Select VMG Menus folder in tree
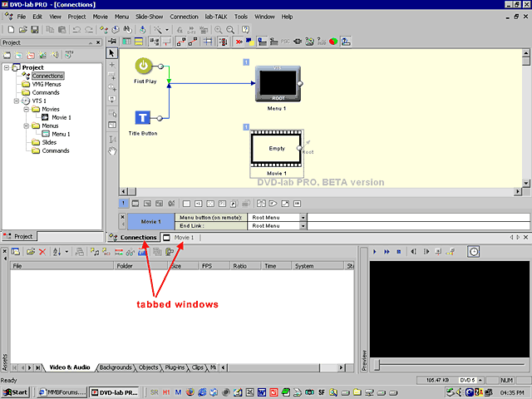532x399 pixels. click(x=47, y=84)
